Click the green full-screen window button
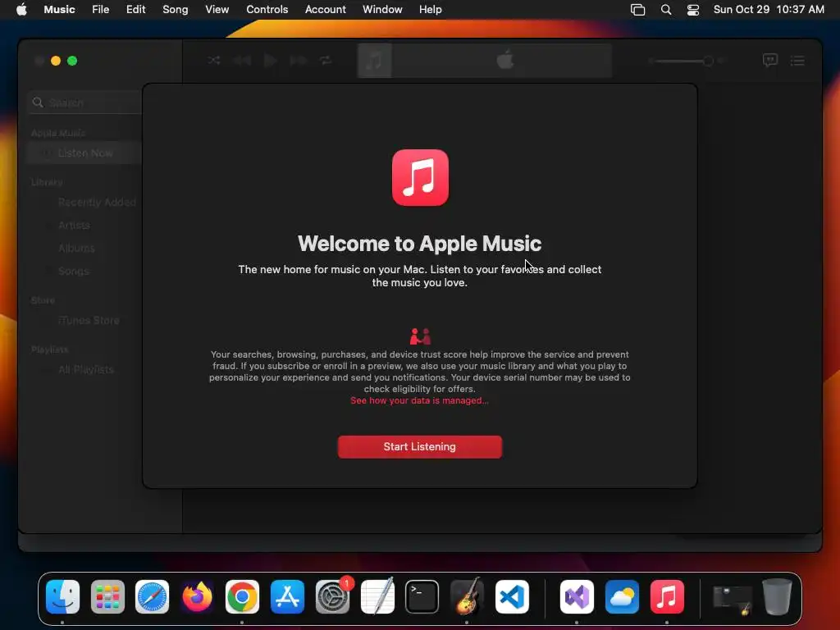 (72, 61)
